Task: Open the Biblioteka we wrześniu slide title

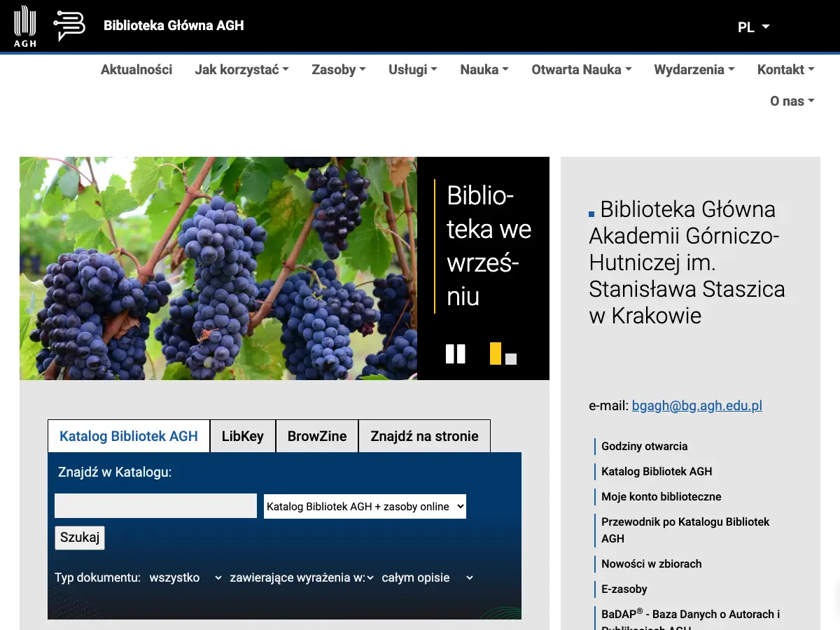Action: coord(489,246)
